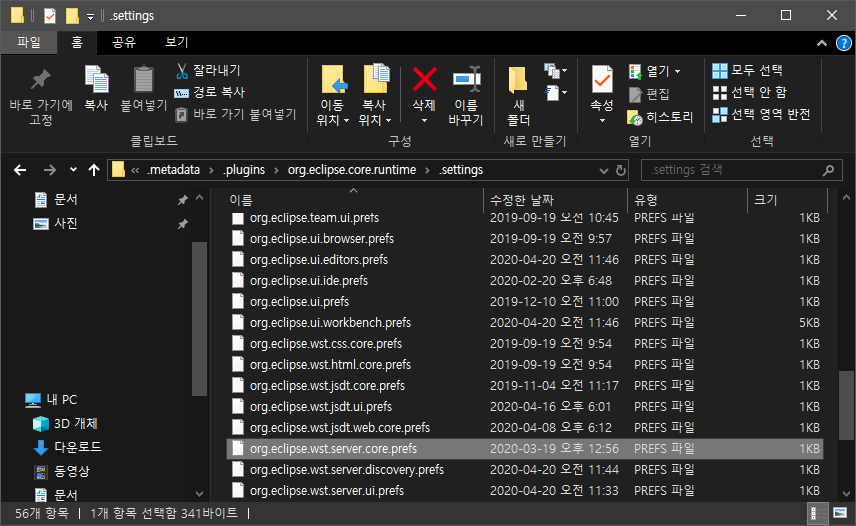Sort by Date modified (수정한 날짜) column
Image resolution: width=856 pixels, height=526 pixels.
click(555, 200)
